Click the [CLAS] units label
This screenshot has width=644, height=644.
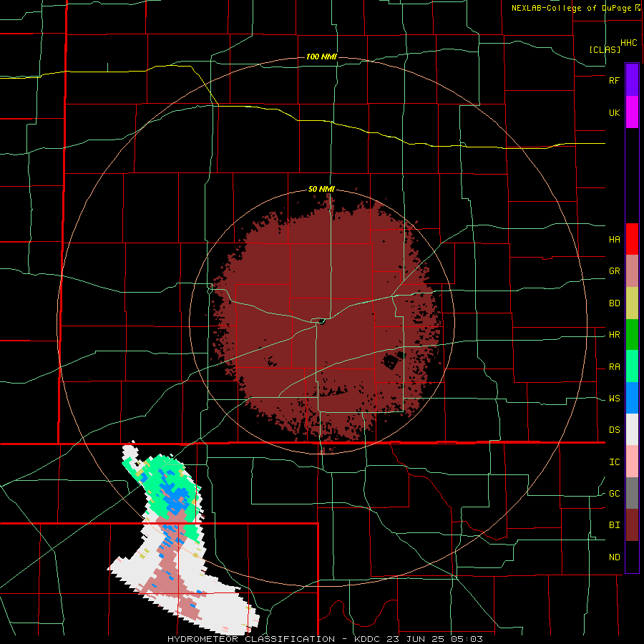click(x=605, y=49)
